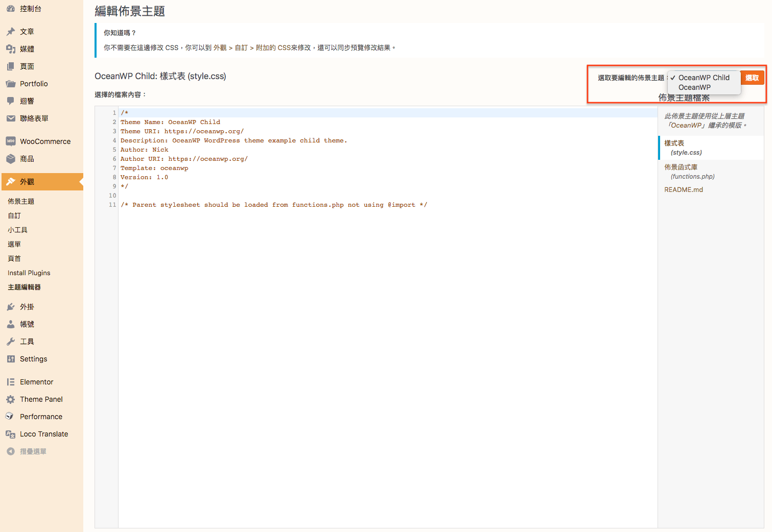Open the Theme Panel menu
This screenshot has width=772, height=532.
point(41,399)
